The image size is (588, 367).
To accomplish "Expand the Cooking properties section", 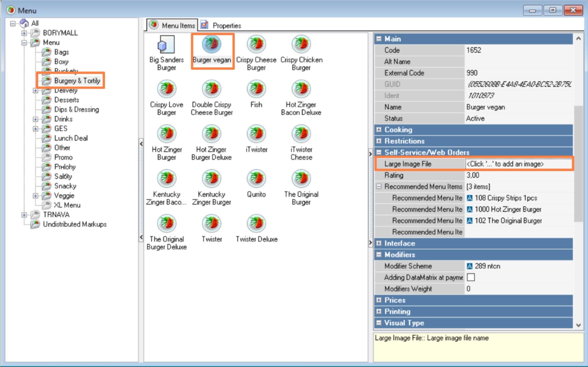I will (x=379, y=130).
